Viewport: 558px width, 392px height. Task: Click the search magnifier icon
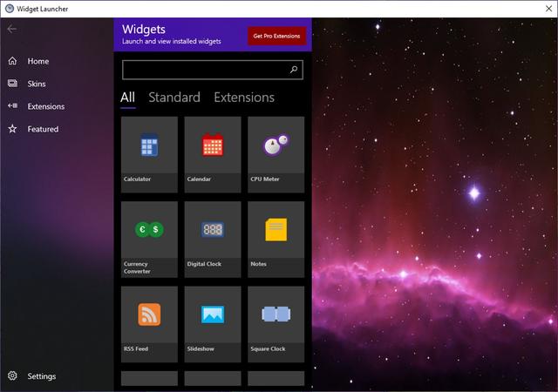294,70
